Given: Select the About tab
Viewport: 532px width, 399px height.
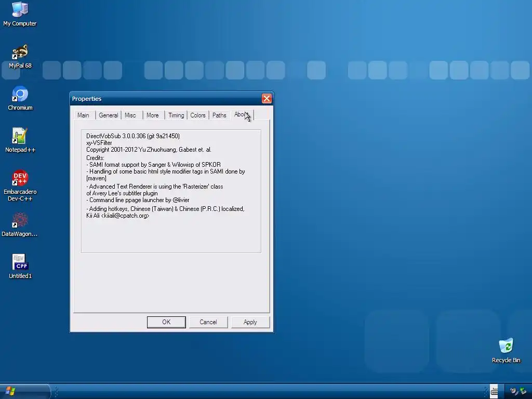Looking at the screenshot, I should coord(242,115).
